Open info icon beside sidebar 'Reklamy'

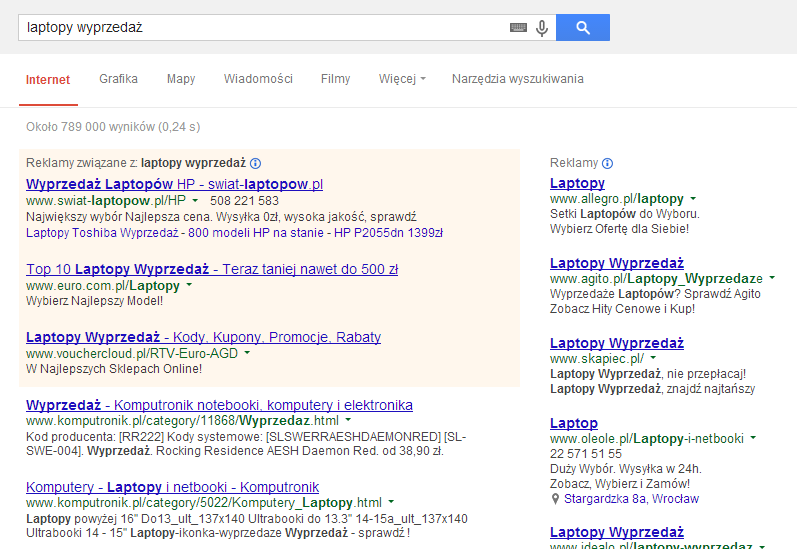tap(607, 163)
